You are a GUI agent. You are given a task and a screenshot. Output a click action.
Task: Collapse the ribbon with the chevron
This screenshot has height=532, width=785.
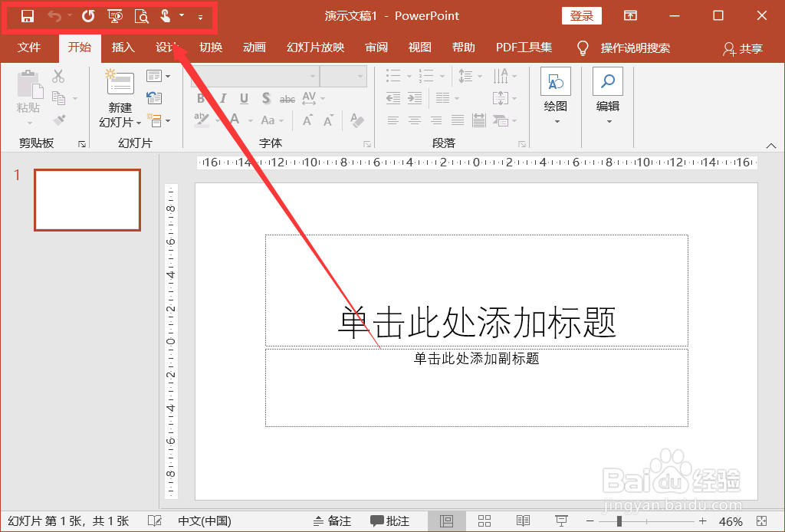pyautogui.click(x=771, y=146)
